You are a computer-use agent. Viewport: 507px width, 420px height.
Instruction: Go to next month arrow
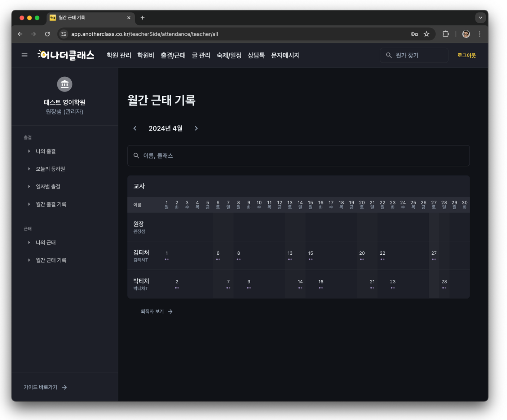tap(196, 129)
